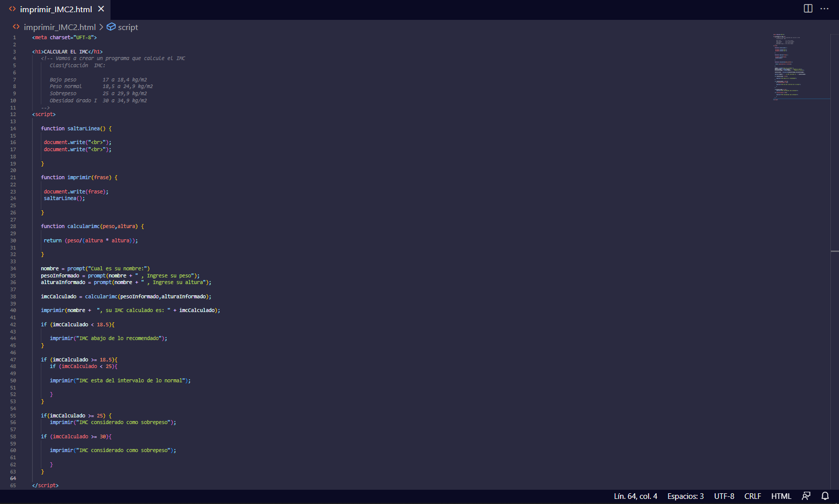Click line number 64 in the gutter
839x504 pixels.
click(x=13, y=479)
